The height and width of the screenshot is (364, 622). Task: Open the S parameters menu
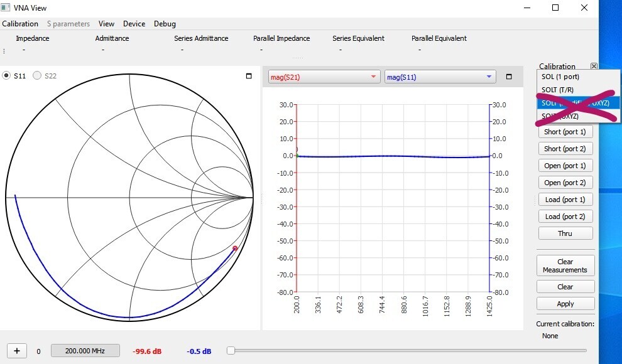click(x=68, y=24)
